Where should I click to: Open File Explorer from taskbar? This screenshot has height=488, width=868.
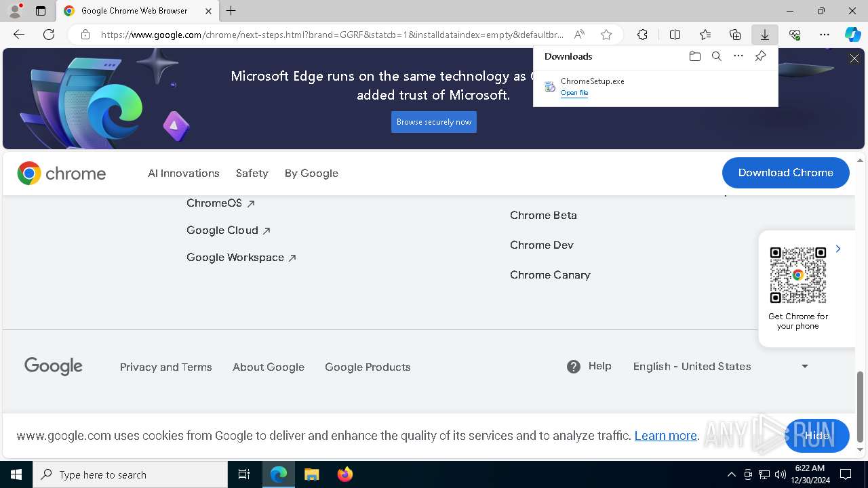[311, 474]
